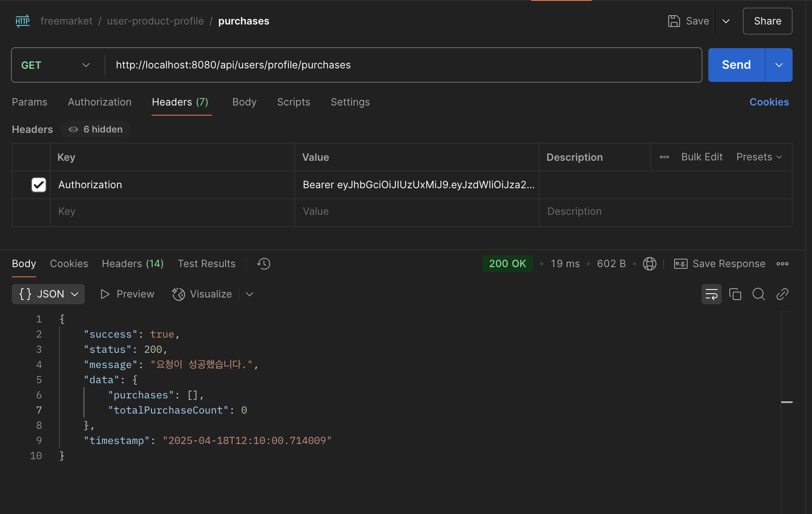This screenshot has height=514, width=812.
Task: Open the GET method dropdown
Action: [56, 65]
